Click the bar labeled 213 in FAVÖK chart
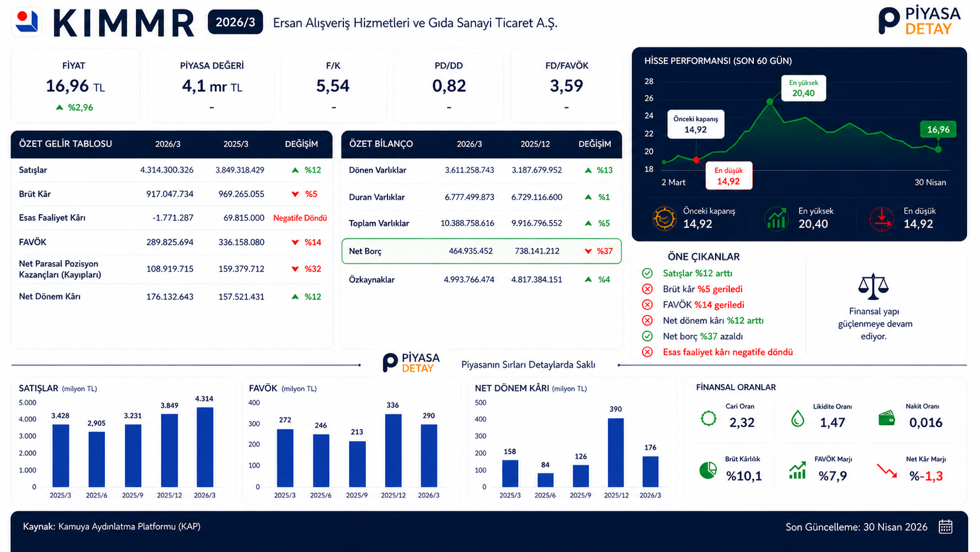 tap(357, 464)
